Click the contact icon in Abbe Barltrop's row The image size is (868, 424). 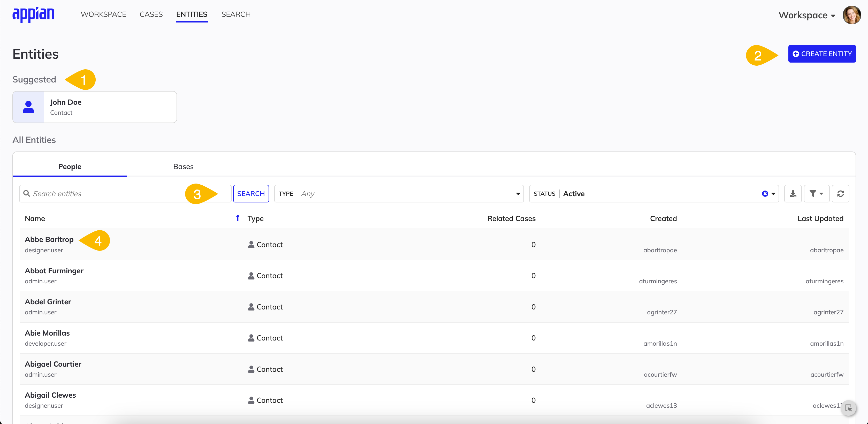tap(251, 245)
